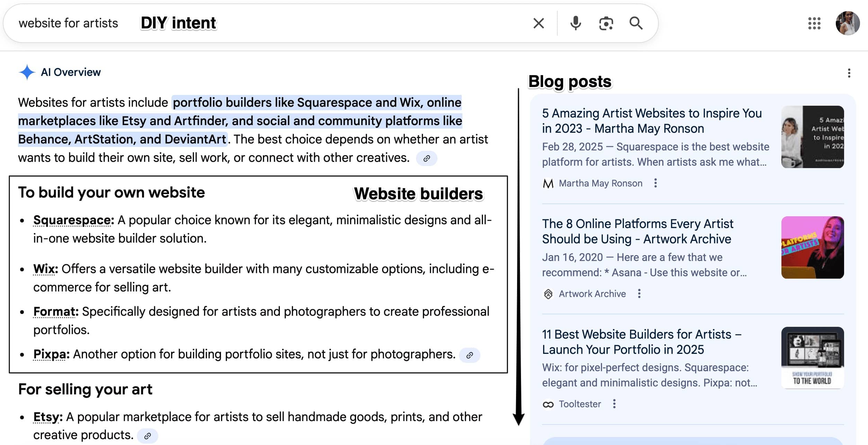Image resolution: width=868 pixels, height=445 pixels.
Task: Open '11 Best Website Builders for Artists' article
Action: coord(642,342)
